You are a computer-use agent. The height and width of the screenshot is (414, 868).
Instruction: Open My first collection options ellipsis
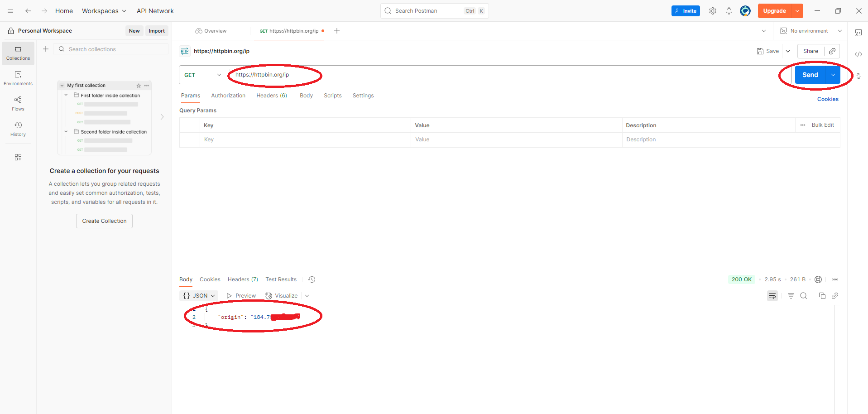point(147,86)
